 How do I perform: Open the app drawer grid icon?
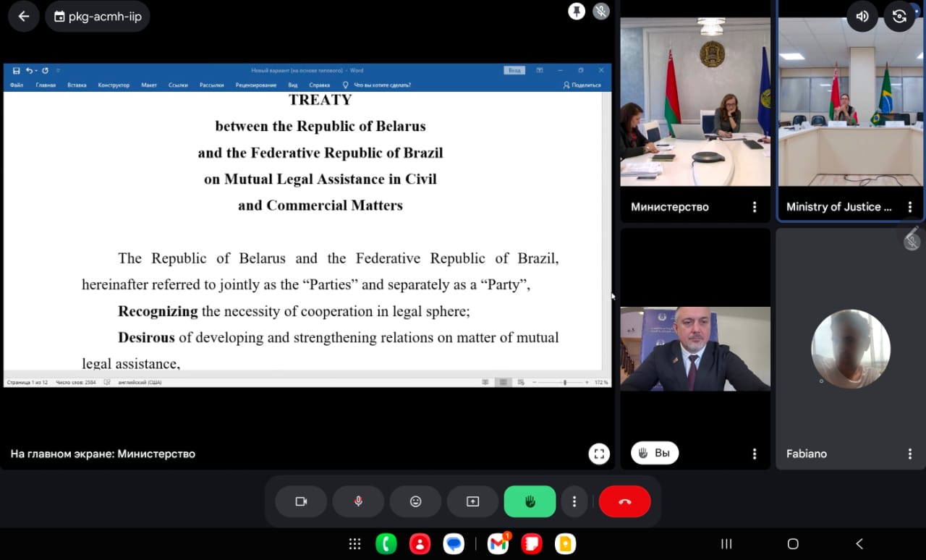tap(354, 544)
